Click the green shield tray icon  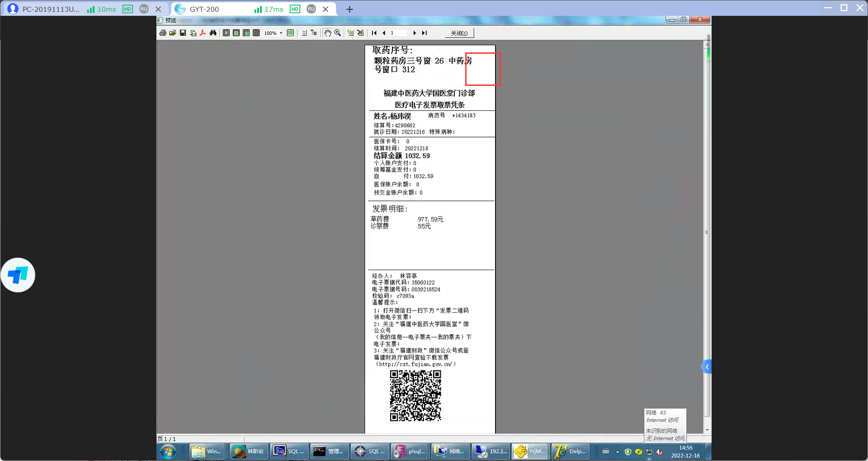pos(628,452)
